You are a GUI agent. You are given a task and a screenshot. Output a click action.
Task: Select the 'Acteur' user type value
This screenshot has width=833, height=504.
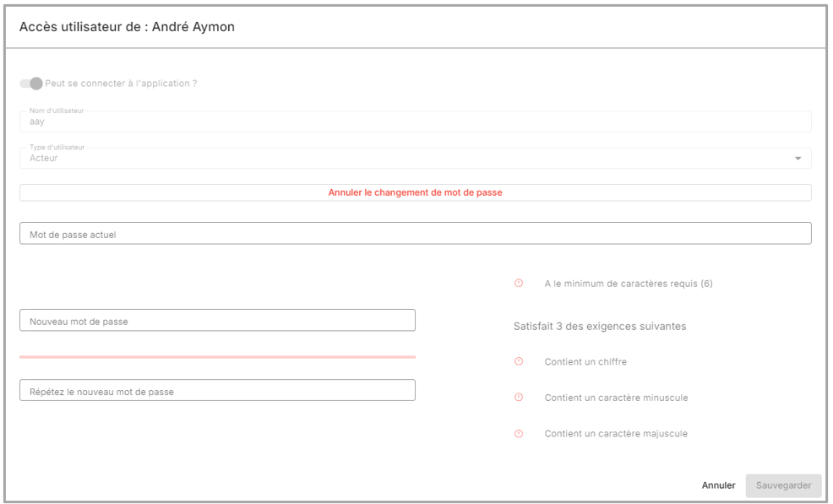point(44,159)
